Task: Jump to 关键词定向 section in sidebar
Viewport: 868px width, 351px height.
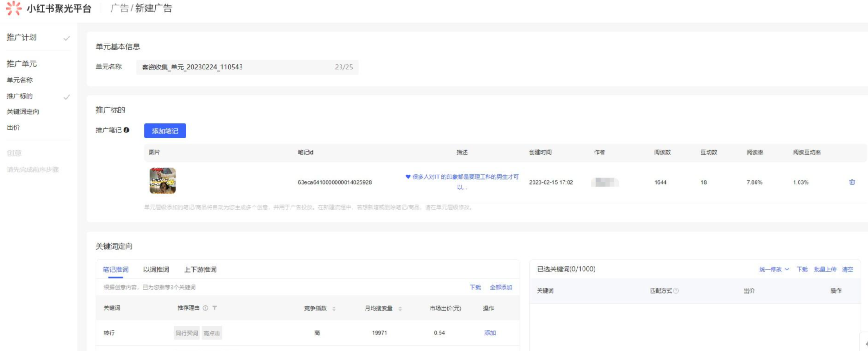Action: 23,112
